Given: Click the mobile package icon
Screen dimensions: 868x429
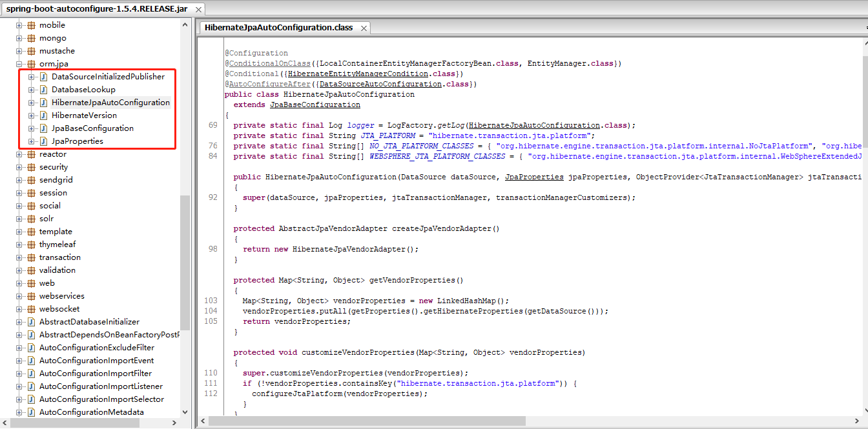Looking at the screenshot, I should (31, 25).
